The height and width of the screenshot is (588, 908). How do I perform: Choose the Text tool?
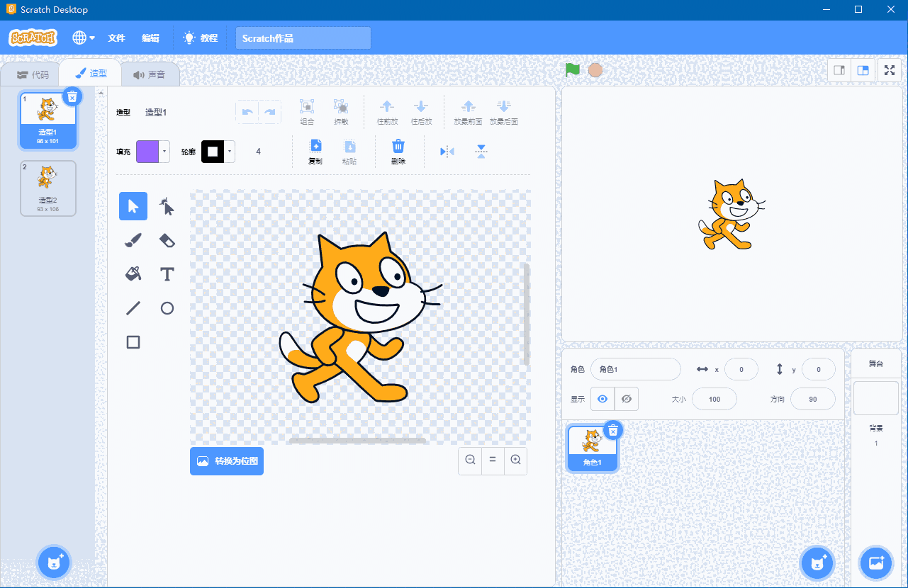point(167,274)
